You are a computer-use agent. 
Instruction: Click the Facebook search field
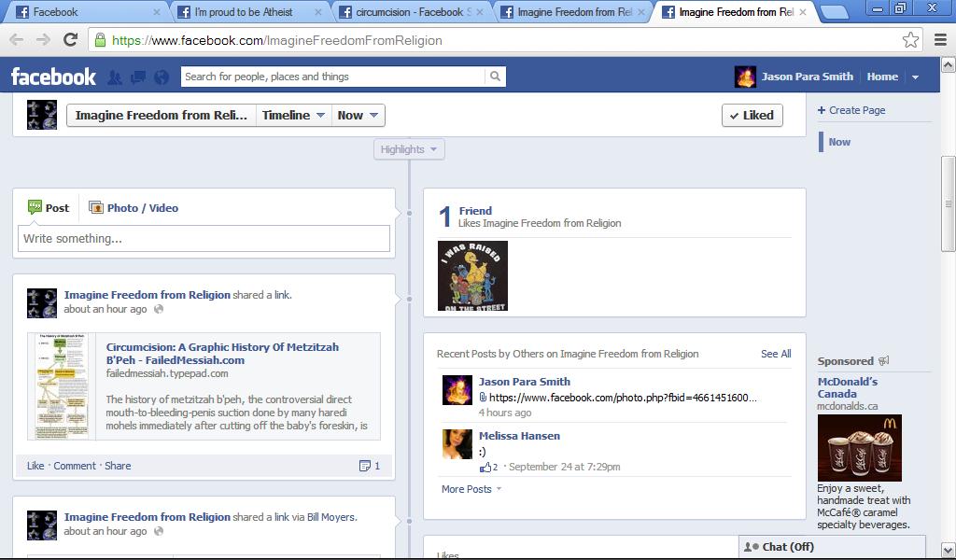coord(333,77)
